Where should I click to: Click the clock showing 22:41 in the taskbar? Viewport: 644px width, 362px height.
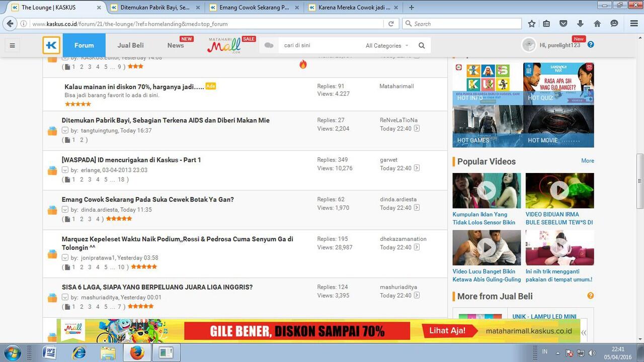(x=618, y=348)
